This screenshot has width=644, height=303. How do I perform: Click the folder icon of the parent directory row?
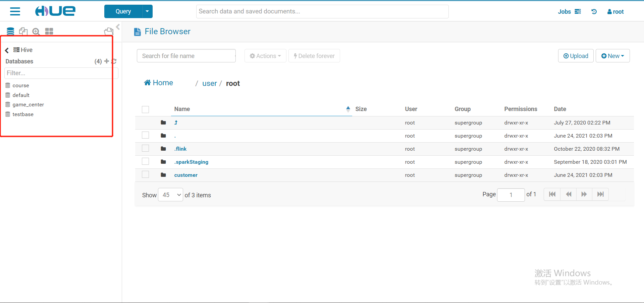click(x=163, y=122)
